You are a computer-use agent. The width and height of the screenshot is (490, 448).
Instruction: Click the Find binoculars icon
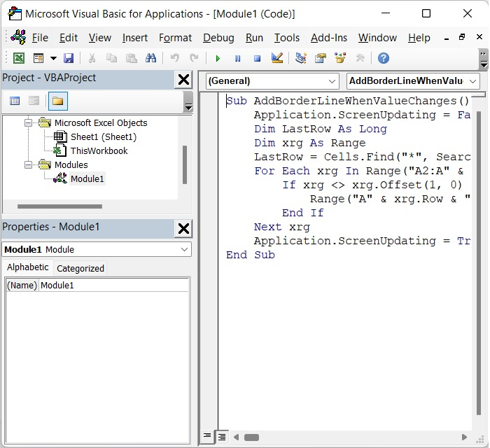[150, 58]
